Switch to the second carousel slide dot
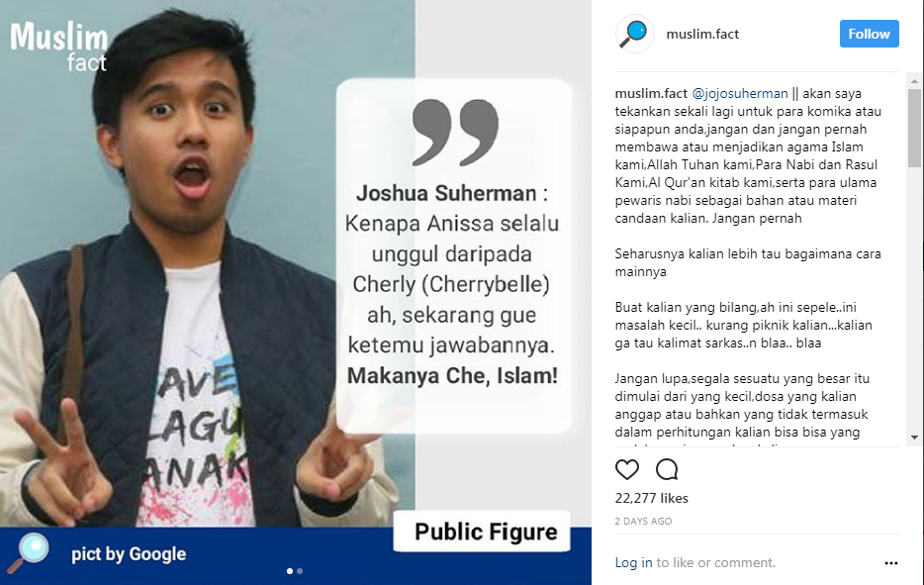The image size is (924, 585). (300, 571)
